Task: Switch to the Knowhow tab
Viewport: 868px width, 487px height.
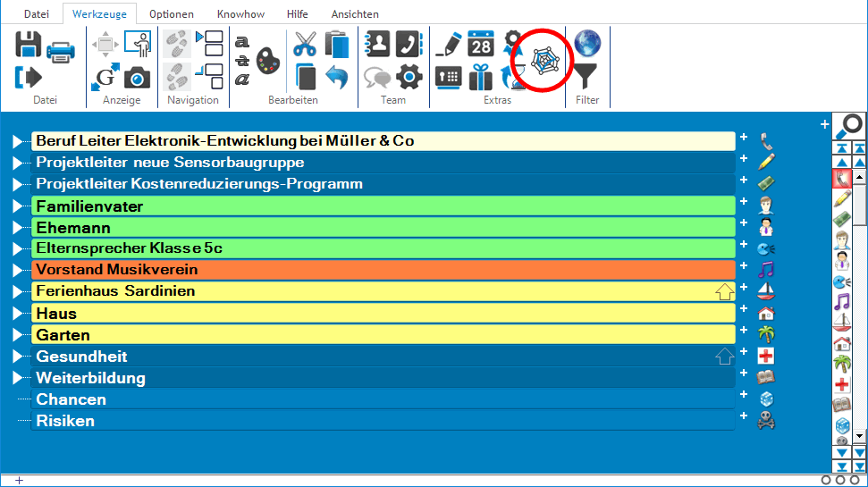Action: pyautogui.click(x=240, y=14)
